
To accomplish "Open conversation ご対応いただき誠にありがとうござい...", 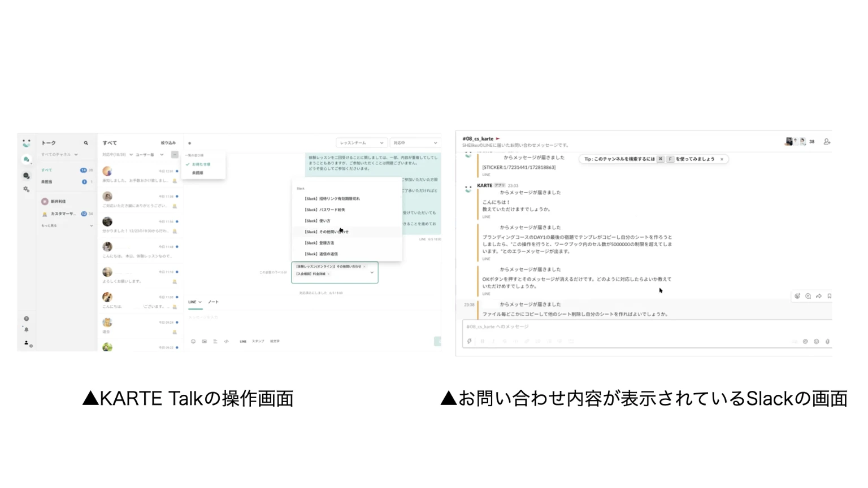I will click(x=140, y=201).
